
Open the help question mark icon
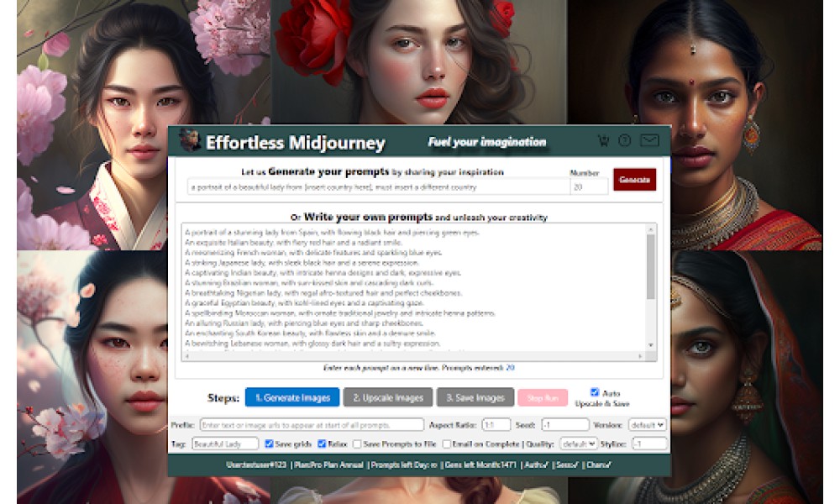pyautogui.click(x=625, y=141)
